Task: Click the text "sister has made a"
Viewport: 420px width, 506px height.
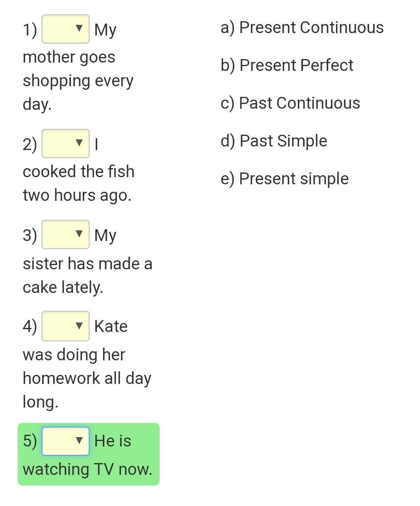Action: [87, 263]
